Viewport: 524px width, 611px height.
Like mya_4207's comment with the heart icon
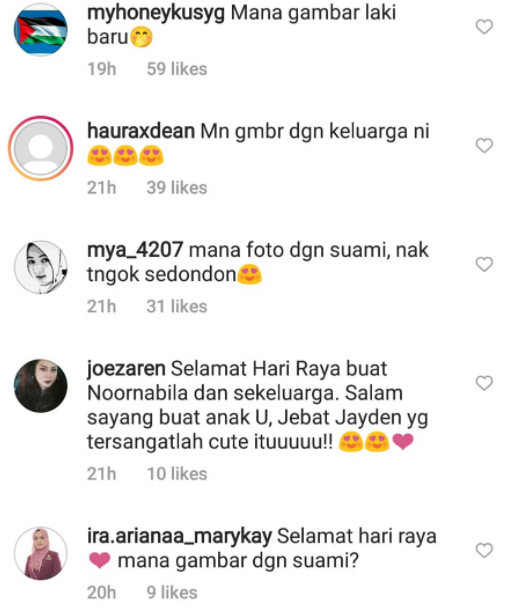pyautogui.click(x=484, y=264)
